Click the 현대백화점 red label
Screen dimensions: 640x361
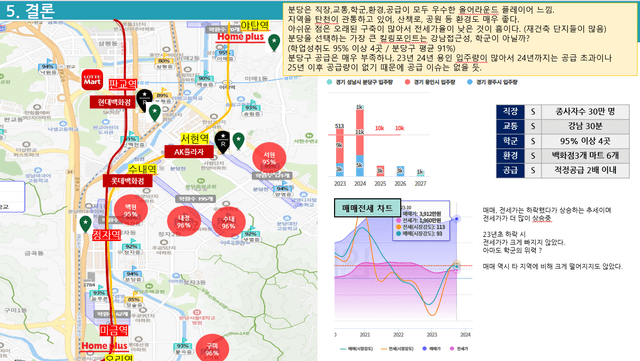point(114,102)
